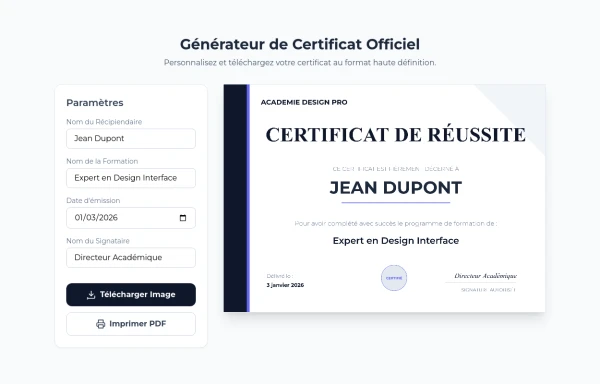Screen dimensions: 600x384
Task: Click the 'Nom de la Formation' label
Action: 102,161
